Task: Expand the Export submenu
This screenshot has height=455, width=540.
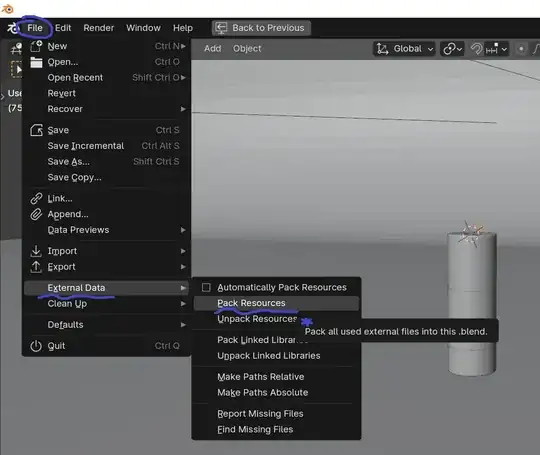Action: 107,267
